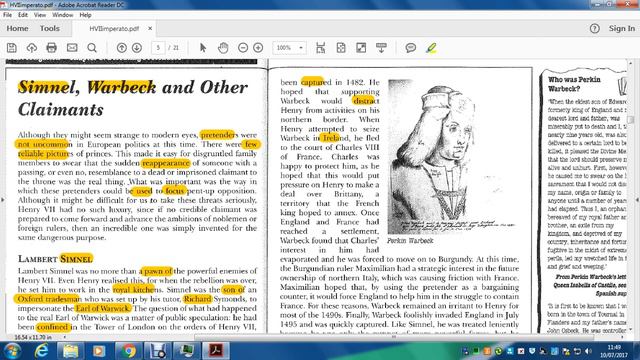Open the Windows Start menu

12,351
